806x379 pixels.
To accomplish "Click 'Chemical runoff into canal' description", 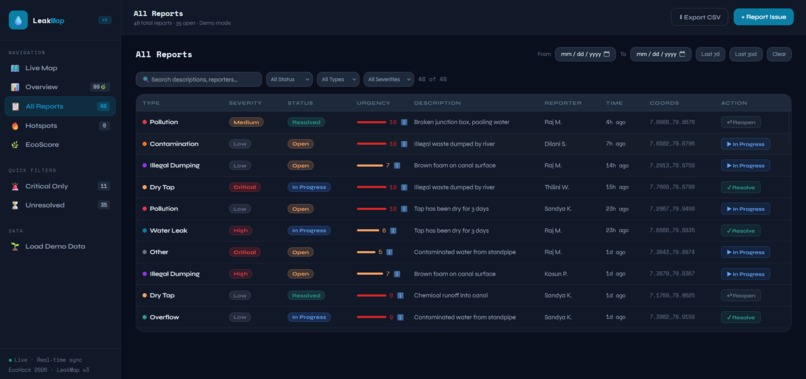I will [x=451, y=296].
